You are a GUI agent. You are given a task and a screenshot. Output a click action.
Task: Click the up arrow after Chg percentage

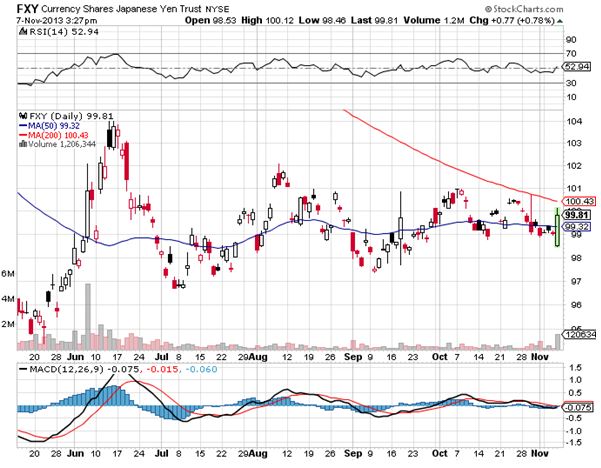tap(560, 21)
